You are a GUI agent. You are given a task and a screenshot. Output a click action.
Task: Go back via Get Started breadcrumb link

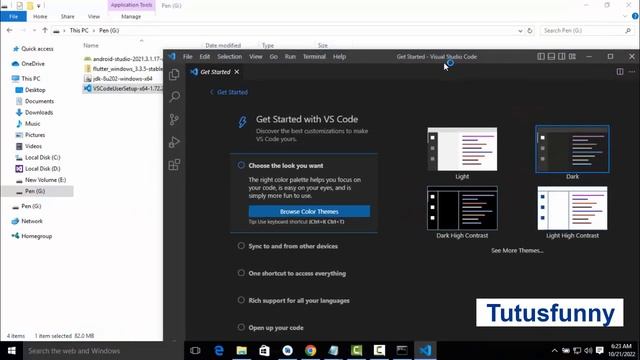229,92
